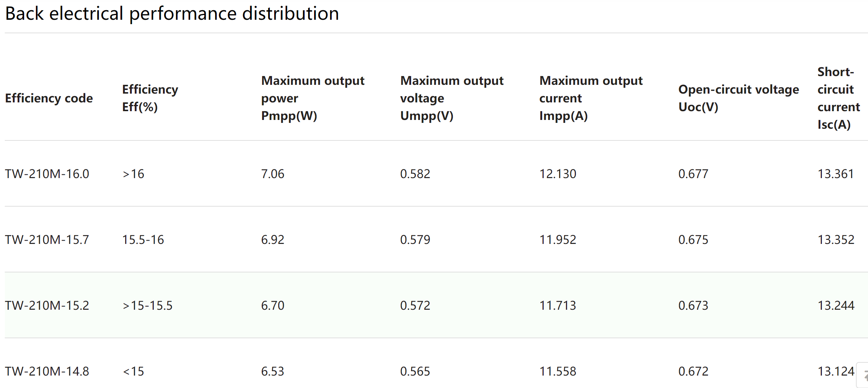Select the TW-210M-15.7 efficiency code cell
The width and height of the screenshot is (868, 388).
[47, 240]
